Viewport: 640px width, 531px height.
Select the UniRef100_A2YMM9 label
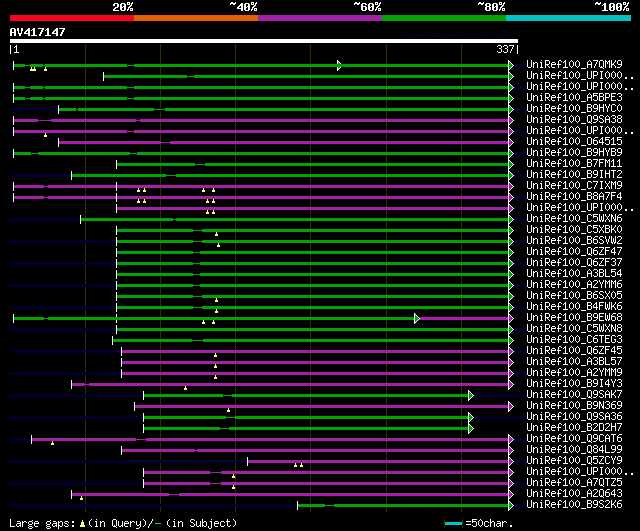pos(574,373)
